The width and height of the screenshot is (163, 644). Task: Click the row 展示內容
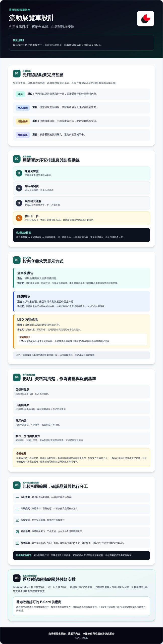81,423
